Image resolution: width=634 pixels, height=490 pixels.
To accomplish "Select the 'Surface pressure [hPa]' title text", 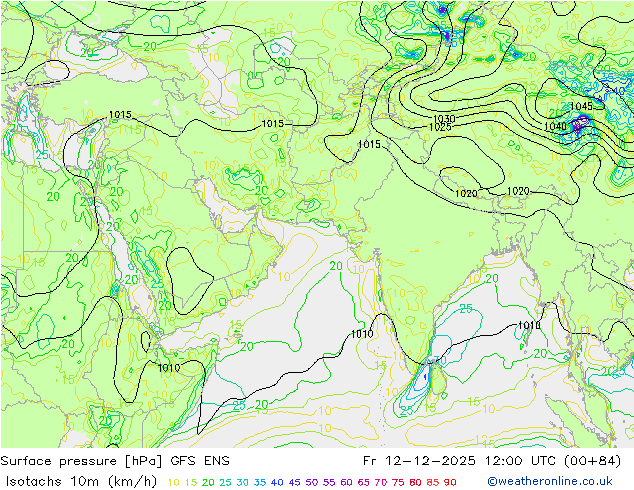I will [81, 461].
